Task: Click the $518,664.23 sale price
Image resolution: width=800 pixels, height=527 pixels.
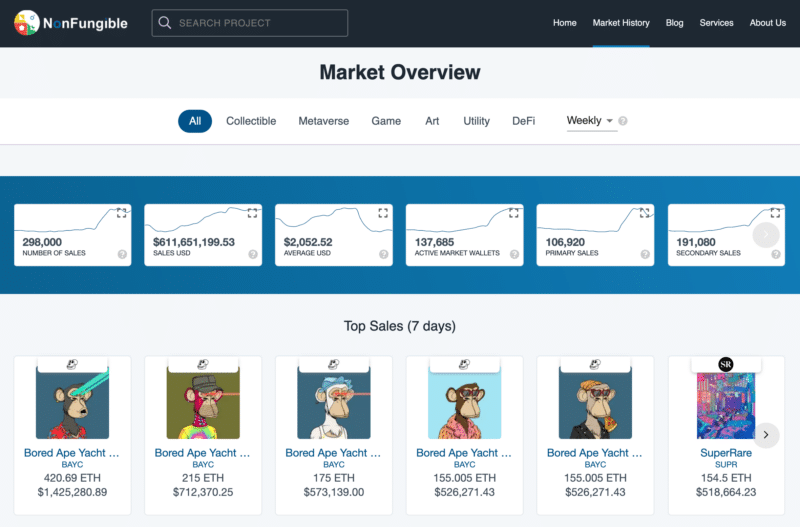Action: coord(726,492)
